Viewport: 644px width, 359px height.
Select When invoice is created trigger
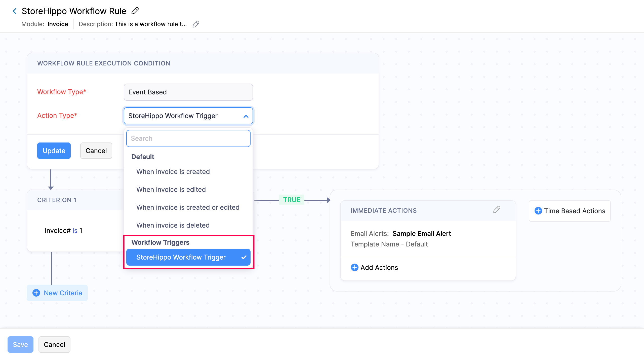(173, 171)
